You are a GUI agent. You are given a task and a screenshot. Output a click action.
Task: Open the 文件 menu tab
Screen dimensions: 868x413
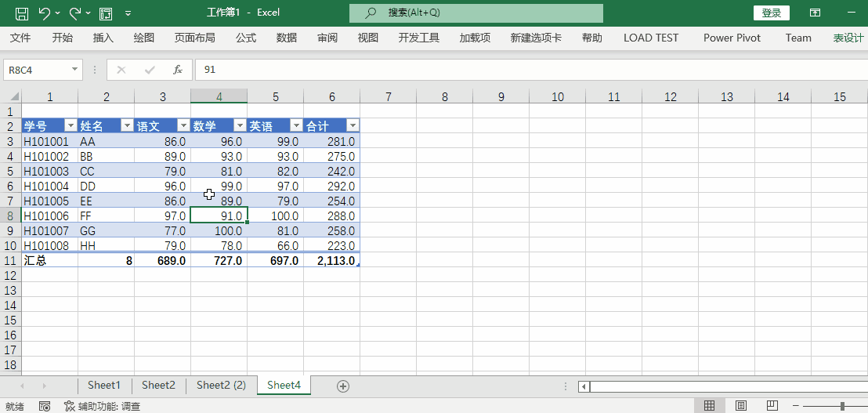(20, 38)
